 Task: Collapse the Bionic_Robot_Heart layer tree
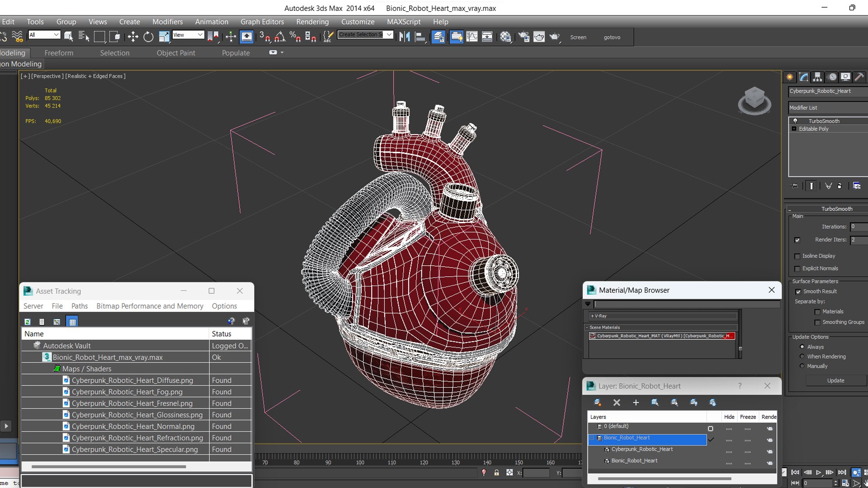591,438
